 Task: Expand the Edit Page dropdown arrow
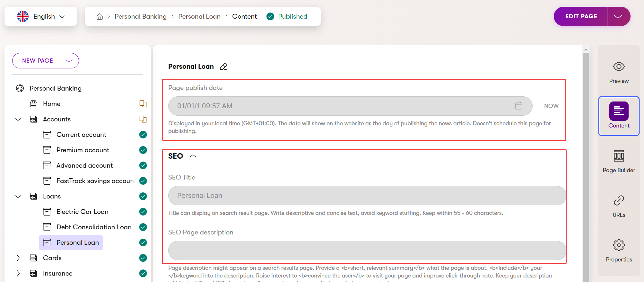(618, 16)
